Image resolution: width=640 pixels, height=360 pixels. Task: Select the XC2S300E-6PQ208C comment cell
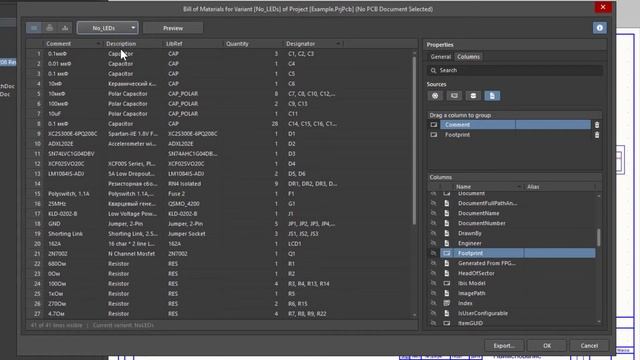tap(73, 133)
